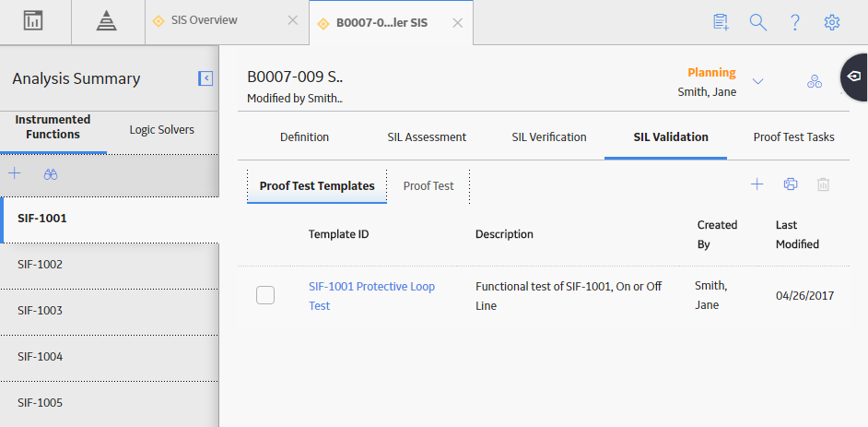This screenshot has height=427, width=868.
Task: Open the help question mark icon
Action: click(x=795, y=22)
